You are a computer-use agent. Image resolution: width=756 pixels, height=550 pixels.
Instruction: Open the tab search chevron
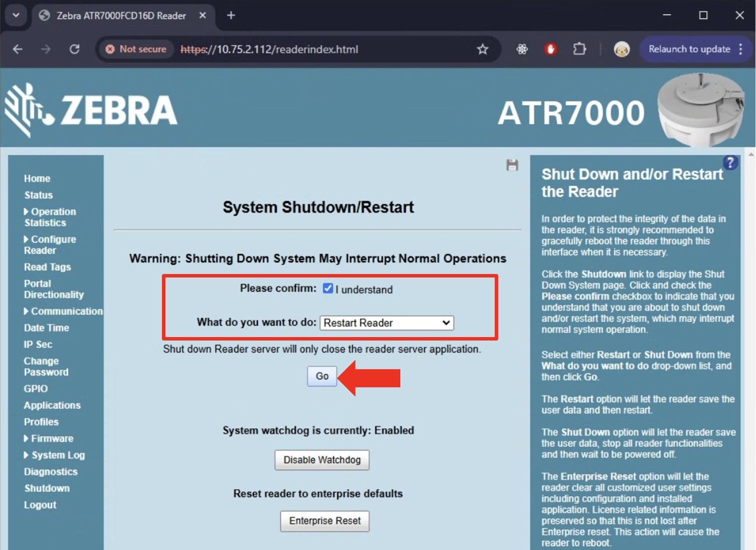[x=16, y=15]
